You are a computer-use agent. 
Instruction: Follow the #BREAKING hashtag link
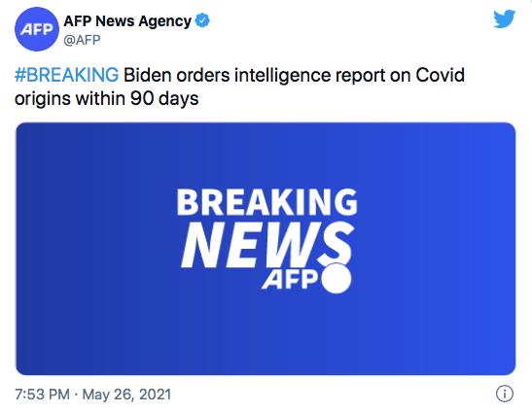(66, 75)
